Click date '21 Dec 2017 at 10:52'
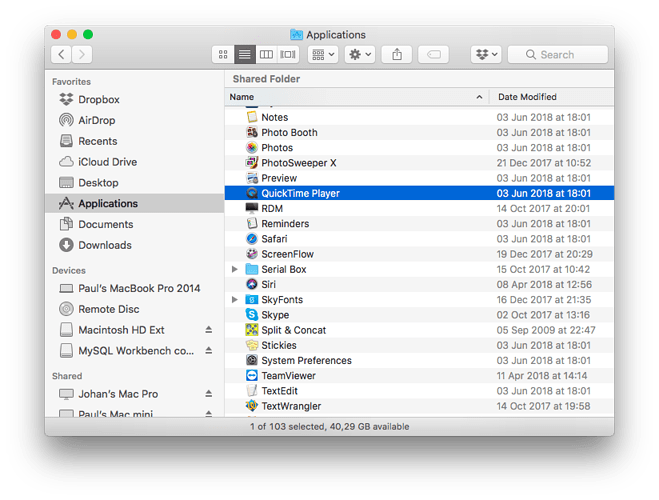 [544, 163]
